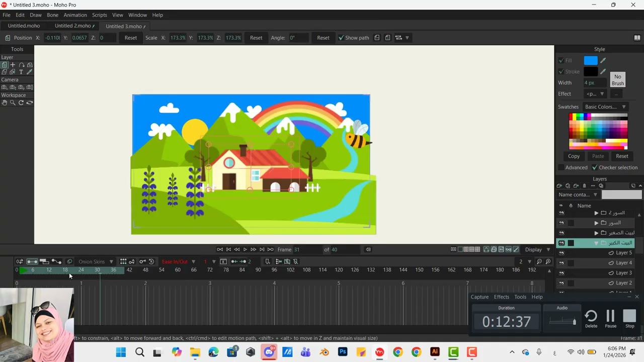Viewport: 644px width, 362px height.
Task: Expand the البيت الصغير group layer
Action: (x=597, y=233)
